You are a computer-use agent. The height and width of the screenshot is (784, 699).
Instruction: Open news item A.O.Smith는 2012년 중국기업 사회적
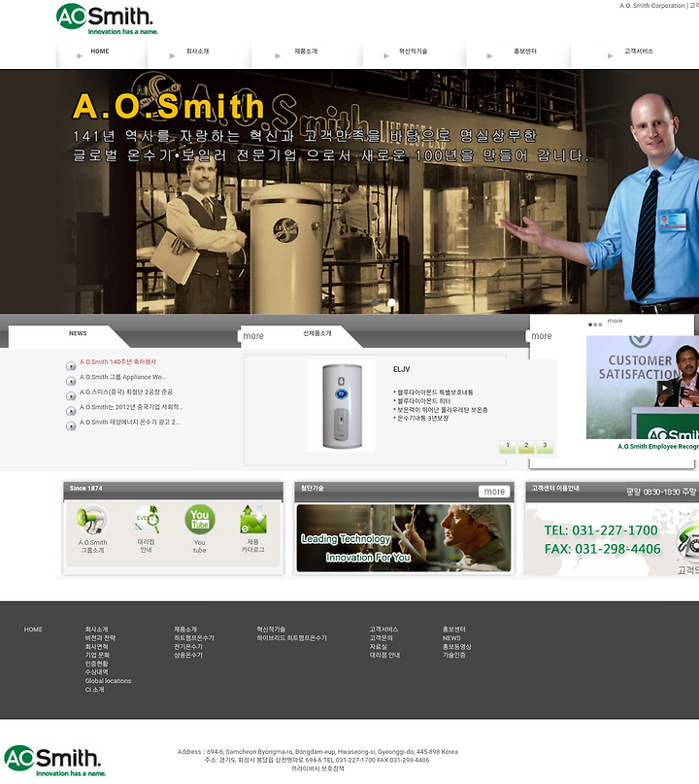tap(131, 407)
